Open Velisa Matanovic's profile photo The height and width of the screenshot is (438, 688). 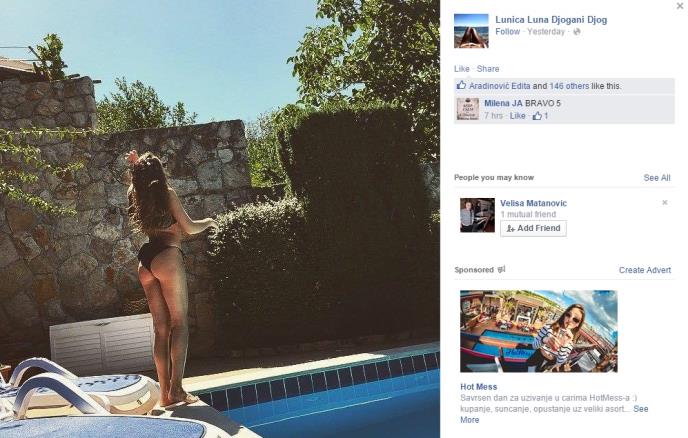click(x=477, y=215)
